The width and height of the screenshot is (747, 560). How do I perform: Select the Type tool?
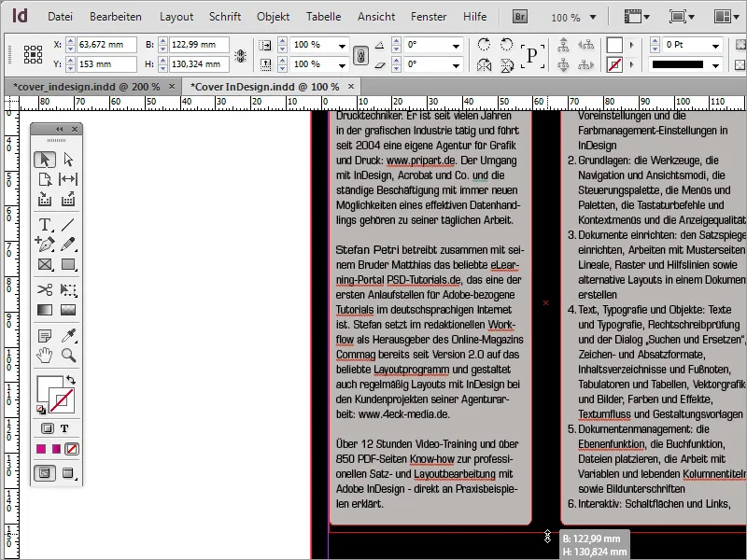pos(45,224)
